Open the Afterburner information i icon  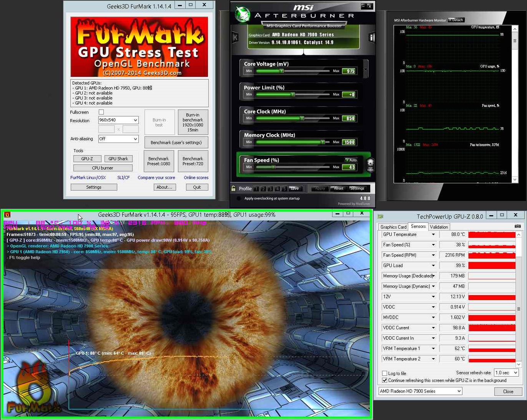click(x=371, y=37)
